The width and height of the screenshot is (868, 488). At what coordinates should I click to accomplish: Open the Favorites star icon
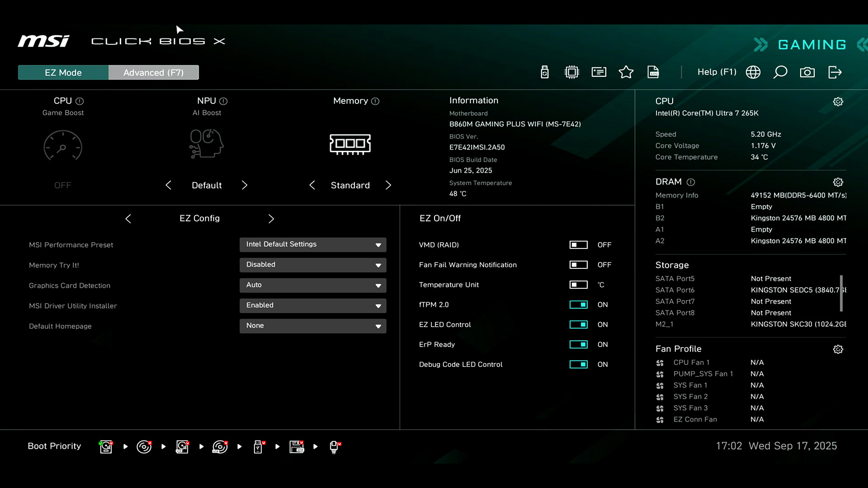pyautogui.click(x=626, y=72)
